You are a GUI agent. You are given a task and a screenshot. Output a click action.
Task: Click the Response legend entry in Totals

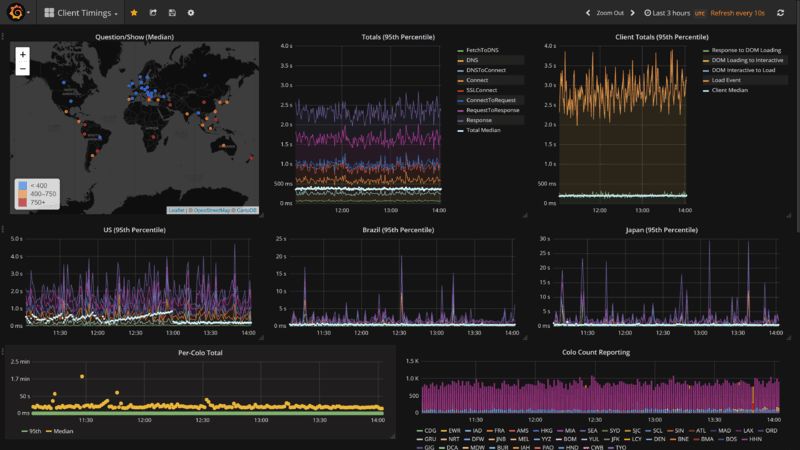(479, 120)
